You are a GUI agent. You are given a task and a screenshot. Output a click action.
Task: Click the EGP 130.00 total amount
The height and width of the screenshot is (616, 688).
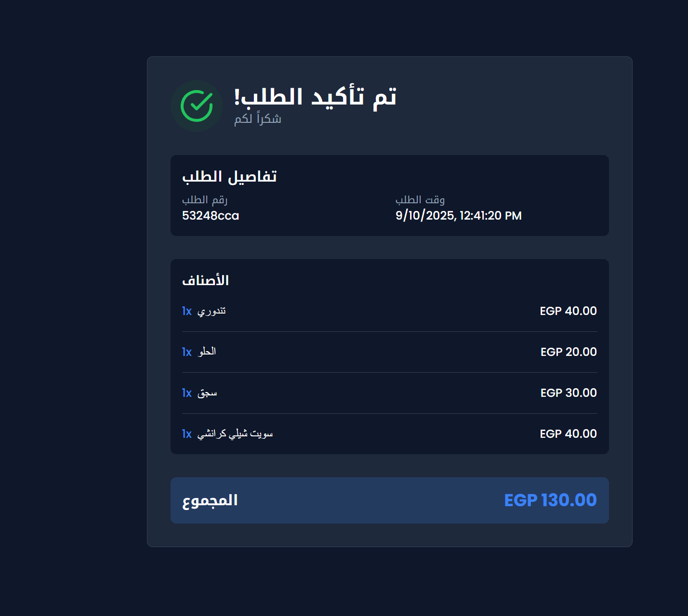tap(550, 500)
